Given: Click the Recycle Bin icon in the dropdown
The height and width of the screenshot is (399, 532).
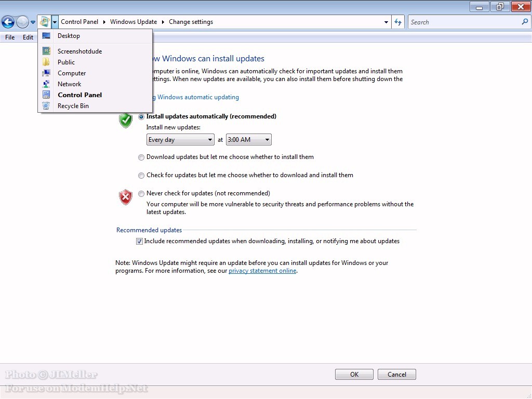Looking at the screenshot, I should [46, 106].
